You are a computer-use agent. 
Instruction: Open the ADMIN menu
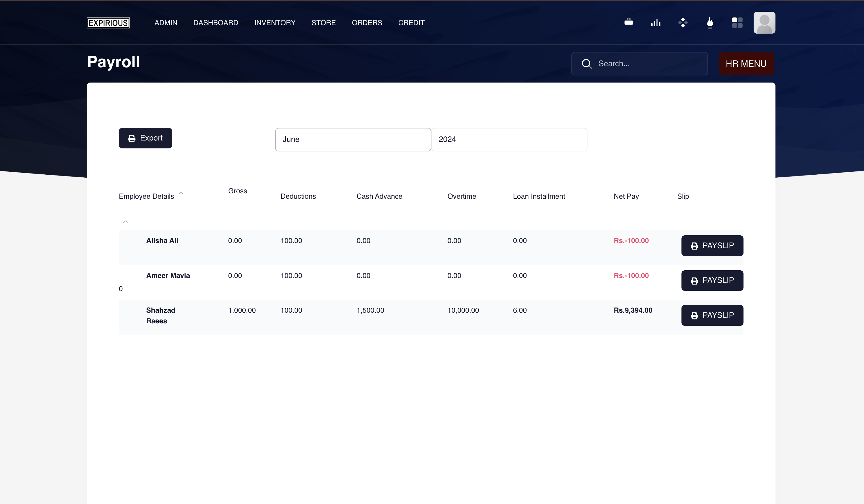click(166, 23)
